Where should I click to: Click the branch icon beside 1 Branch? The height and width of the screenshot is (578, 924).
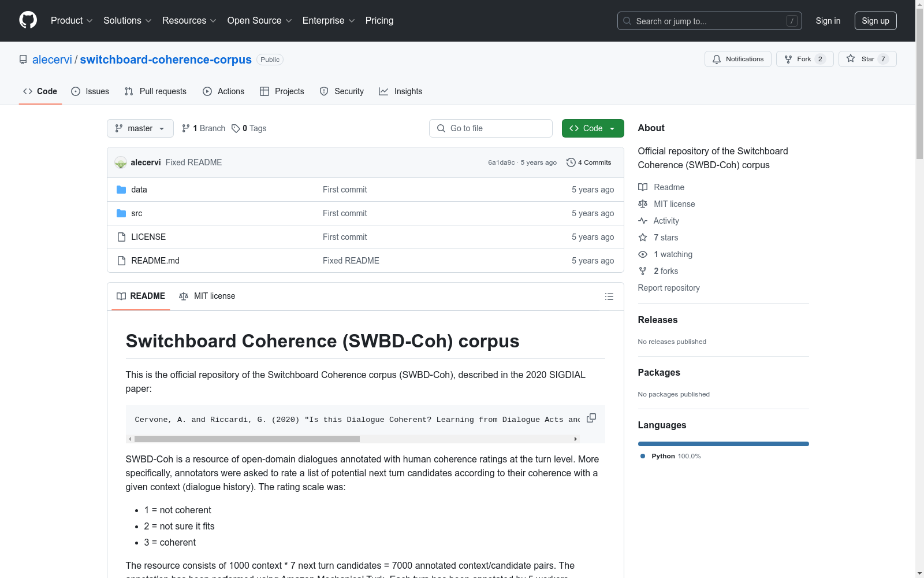click(186, 128)
